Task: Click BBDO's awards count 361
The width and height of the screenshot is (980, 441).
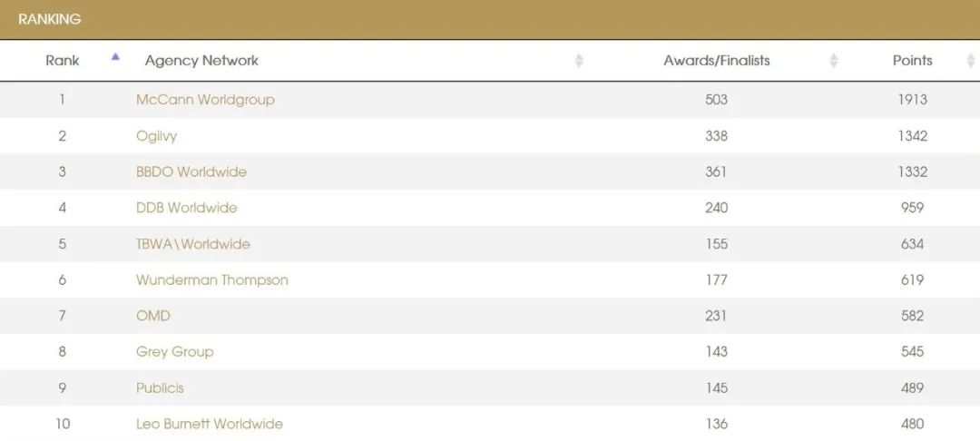Action: pyautogui.click(x=716, y=171)
